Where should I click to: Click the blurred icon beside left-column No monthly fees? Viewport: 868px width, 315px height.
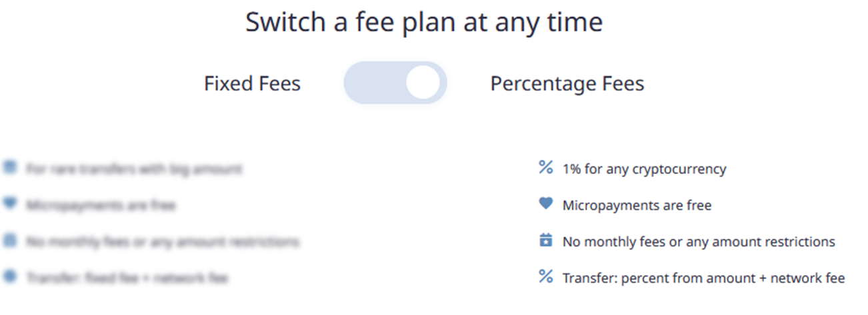point(10,240)
